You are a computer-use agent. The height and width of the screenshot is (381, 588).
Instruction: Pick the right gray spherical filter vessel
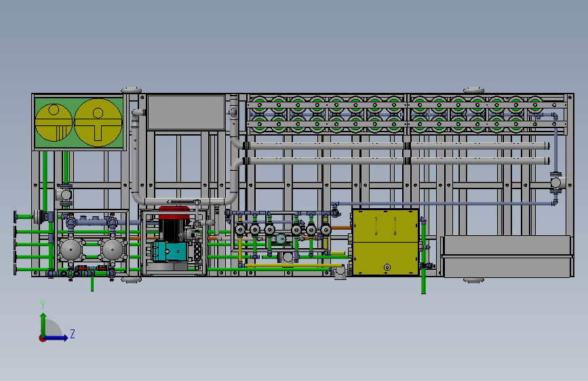(x=112, y=249)
